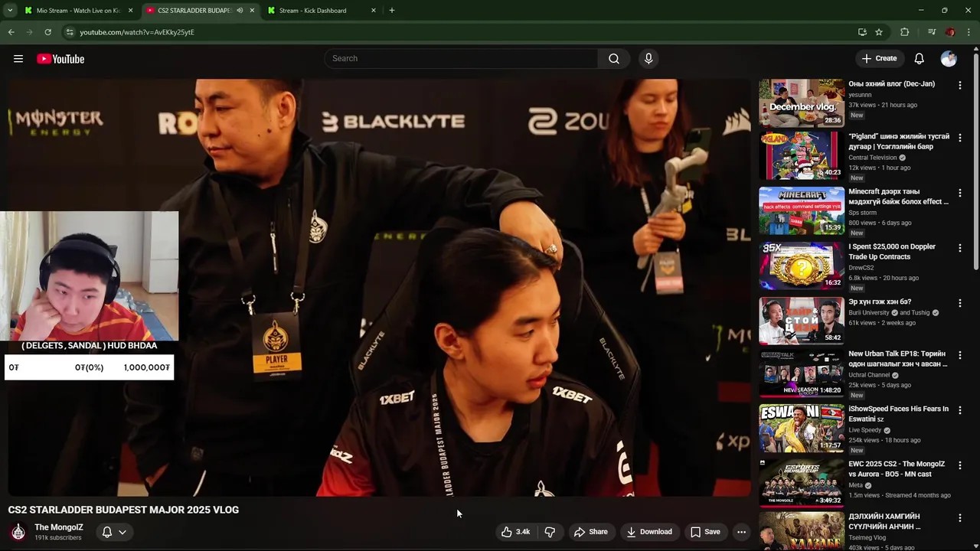Open the account avatar menu

pyautogui.click(x=949, y=59)
